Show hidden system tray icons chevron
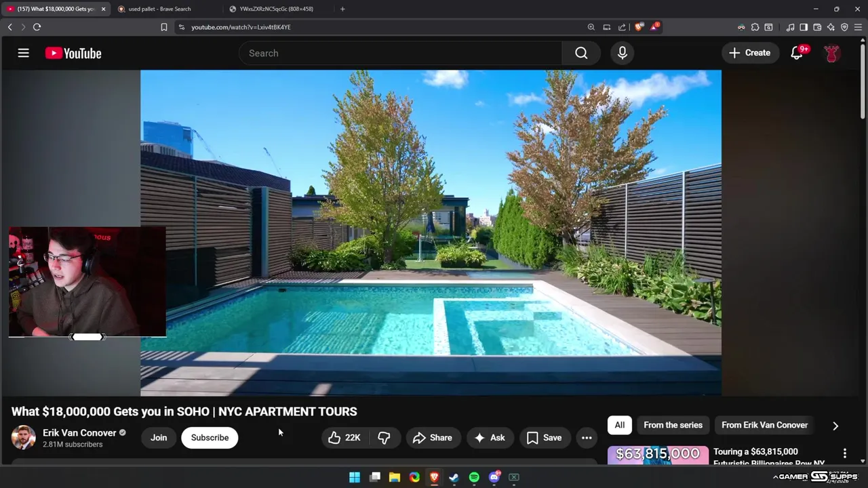This screenshot has width=868, height=488. click(775, 477)
